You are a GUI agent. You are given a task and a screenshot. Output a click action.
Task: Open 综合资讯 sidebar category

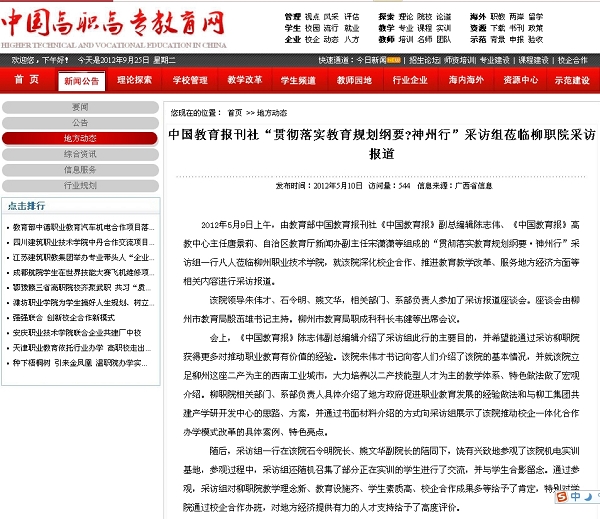pos(80,154)
